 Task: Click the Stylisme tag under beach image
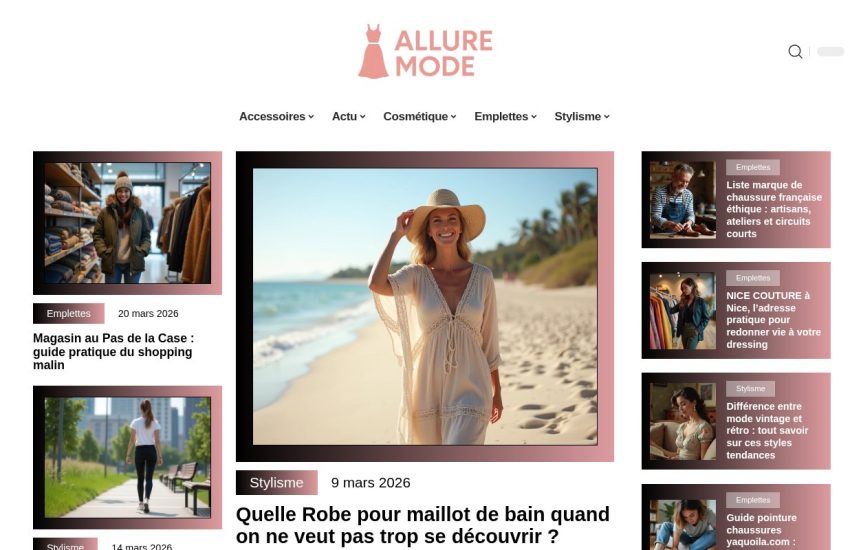(x=276, y=482)
